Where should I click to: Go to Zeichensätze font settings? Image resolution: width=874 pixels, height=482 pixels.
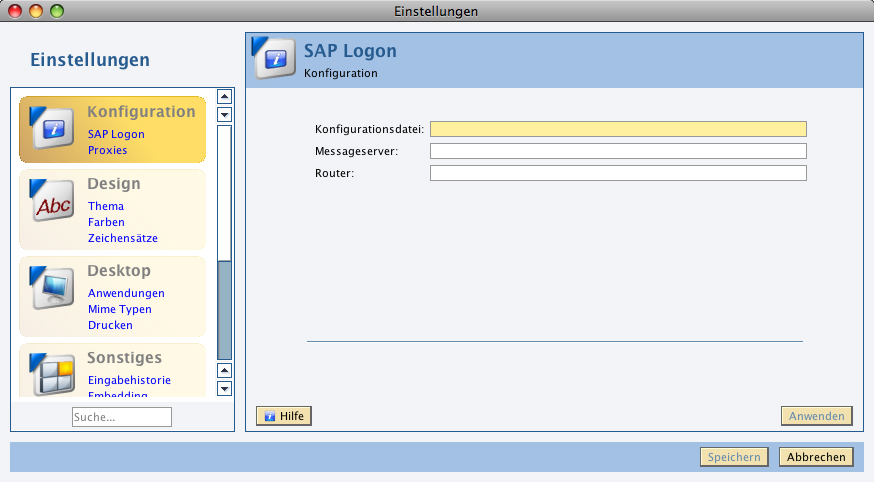[122, 238]
